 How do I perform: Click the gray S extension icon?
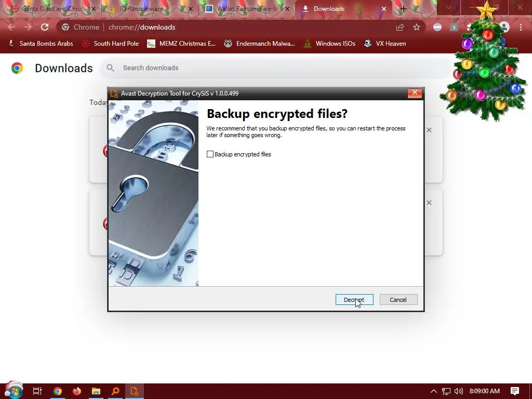click(x=454, y=27)
